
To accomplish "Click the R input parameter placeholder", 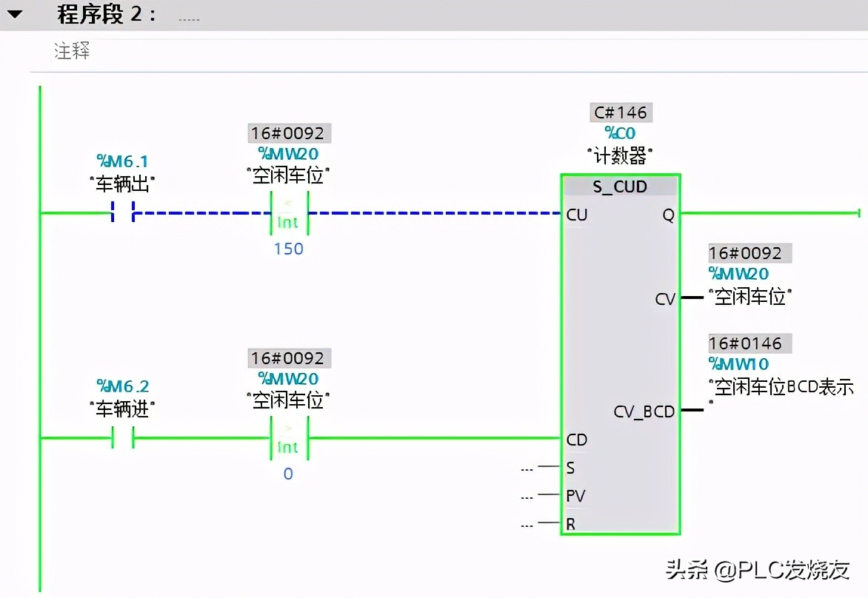I will click(527, 524).
